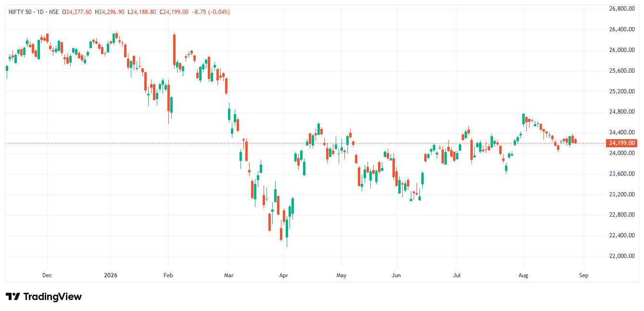Click the open value O24,277.60
644x311 pixels.
(76, 12)
